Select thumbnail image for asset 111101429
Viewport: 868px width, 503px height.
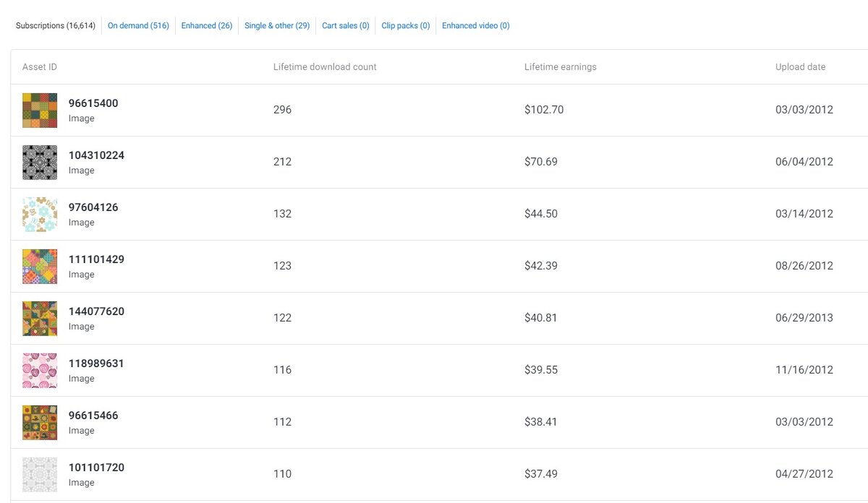click(x=40, y=267)
